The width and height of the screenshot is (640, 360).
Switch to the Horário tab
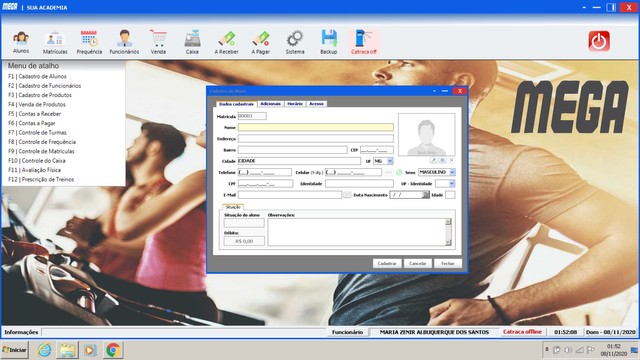(295, 104)
